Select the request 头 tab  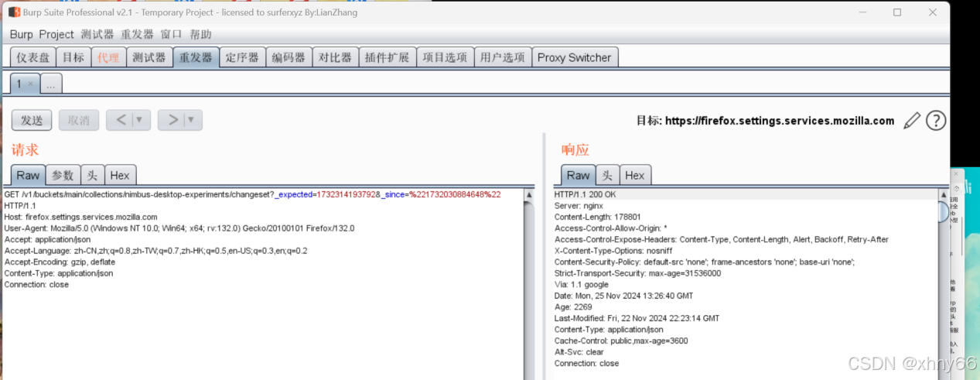click(92, 175)
